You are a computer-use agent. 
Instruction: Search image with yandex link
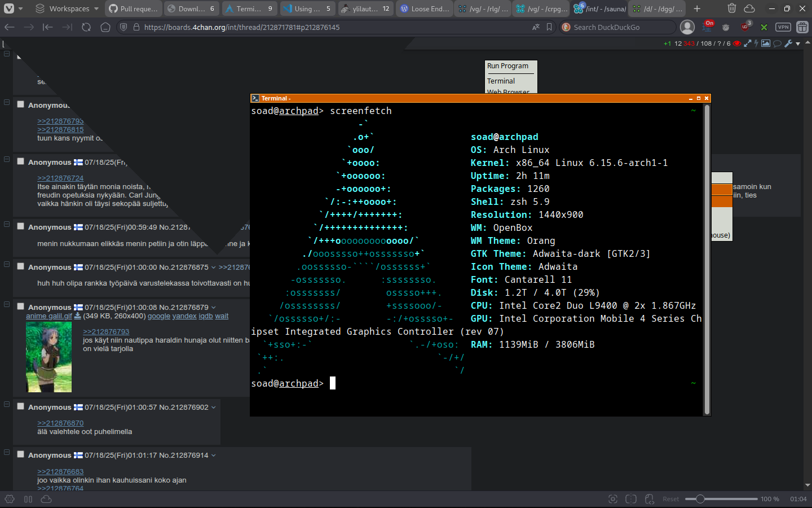pyautogui.click(x=184, y=316)
